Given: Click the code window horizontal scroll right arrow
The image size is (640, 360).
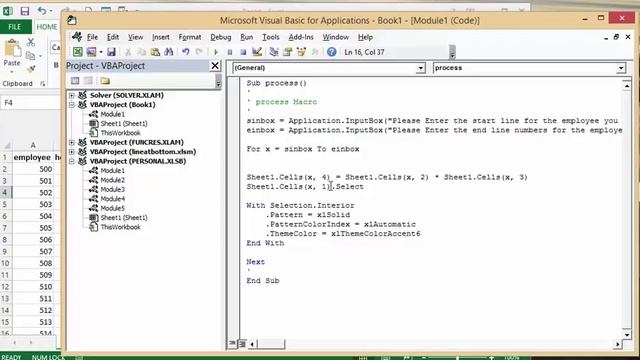Looking at the screenshot, I should 617,344.
